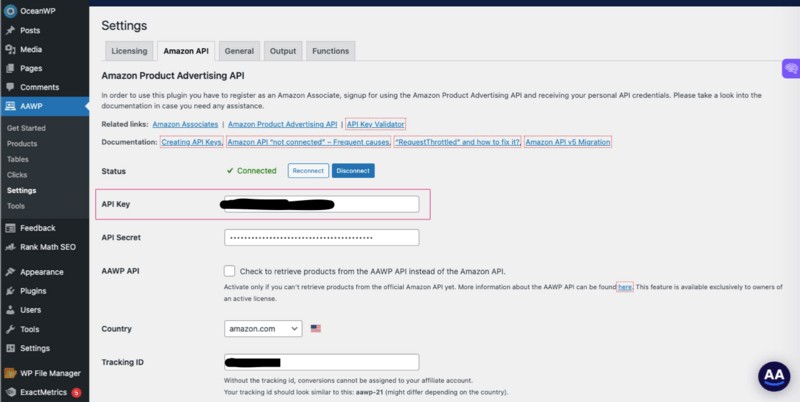Screen dimensions: 800x402
Task: Go to AAWP Clicks submenu
Action: pyautogui.click(x=17, y=175)
